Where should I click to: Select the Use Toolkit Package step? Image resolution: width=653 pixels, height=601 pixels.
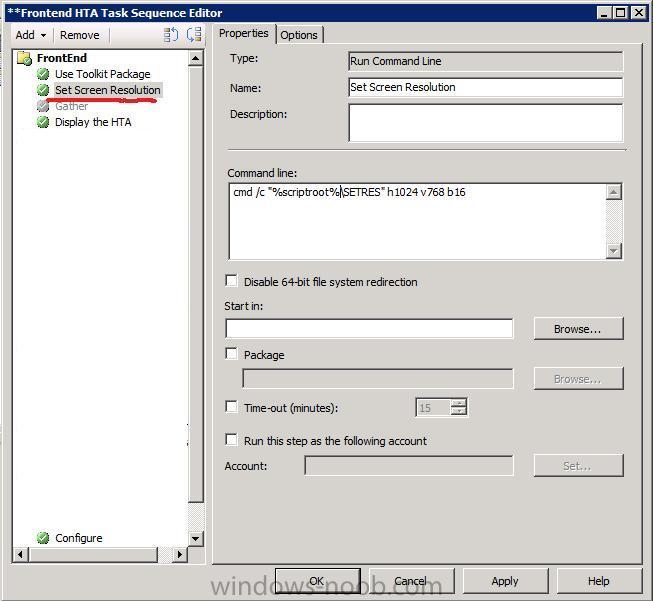pos(102,74)
